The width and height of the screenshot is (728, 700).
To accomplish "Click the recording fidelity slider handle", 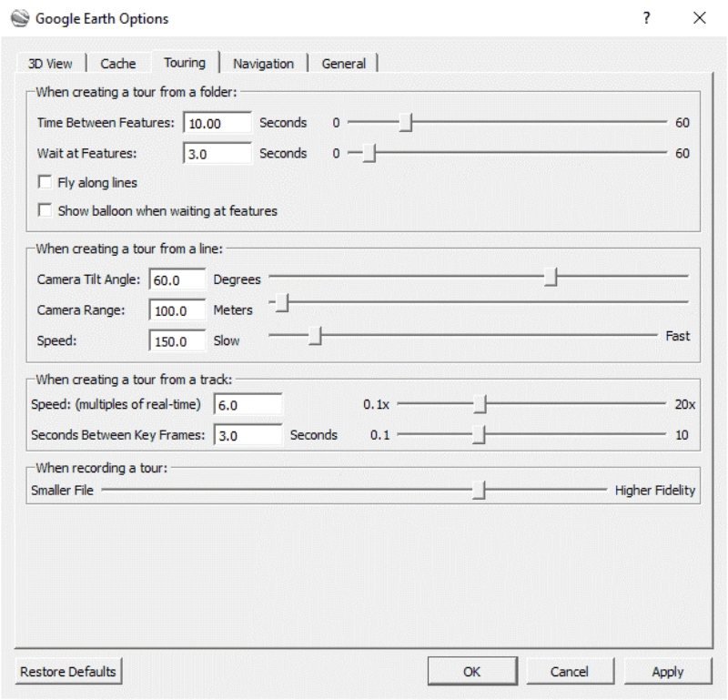I will (x=479, y=491).
